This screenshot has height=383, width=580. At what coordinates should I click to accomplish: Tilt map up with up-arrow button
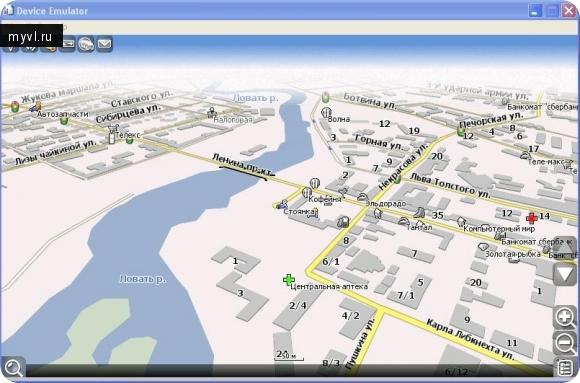point(565,247)
